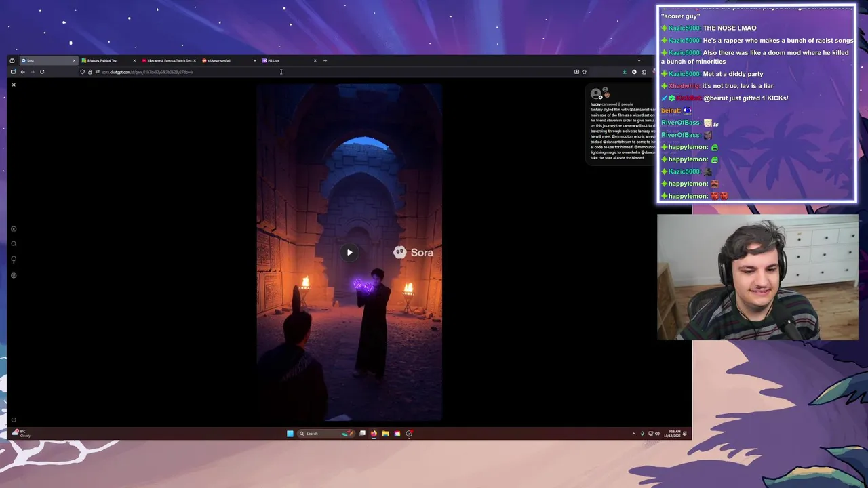Open OBS icon on the taskbar
The width and height of the screenshot is (868, 488).
coord(409,434)
